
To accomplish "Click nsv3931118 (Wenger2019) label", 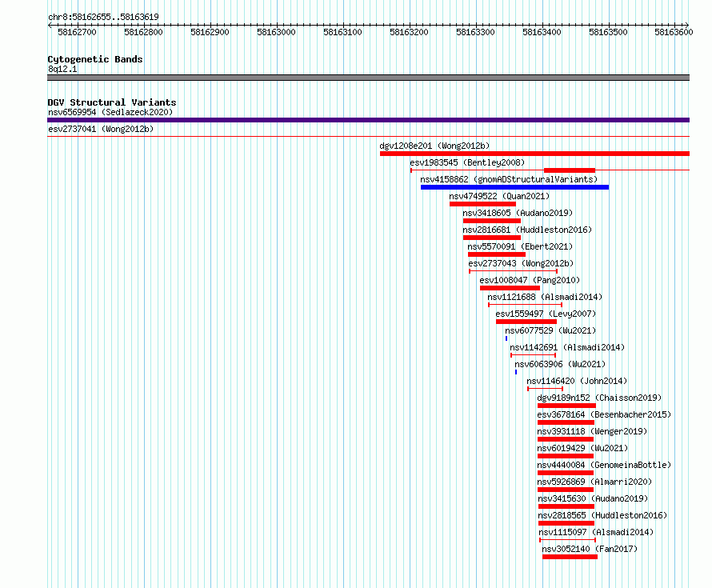I will pyautogui.click(x=592, y=431).
